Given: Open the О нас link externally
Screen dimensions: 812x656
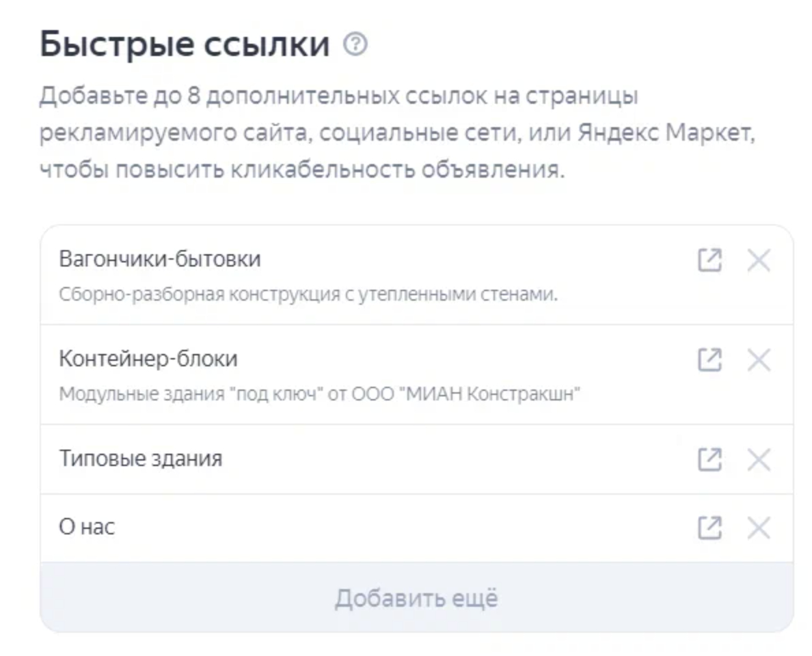Looking at the screenshot, I should [x=709, y=528].
